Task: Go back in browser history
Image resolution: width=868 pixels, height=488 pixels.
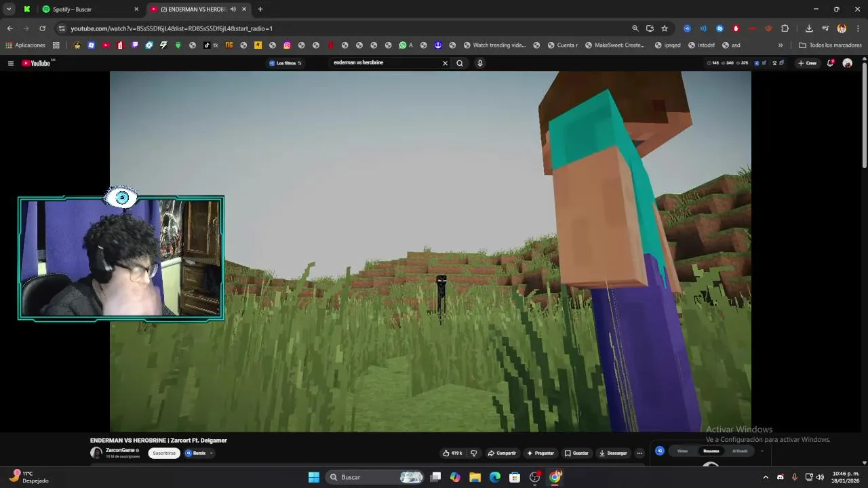Action: (9, 28)
